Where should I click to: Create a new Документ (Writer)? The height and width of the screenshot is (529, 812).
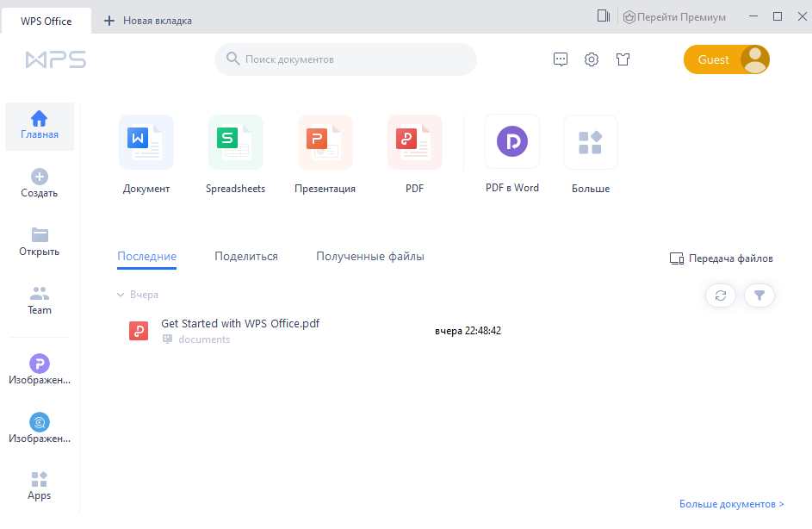pyautogui.click(x=146, y=142)
